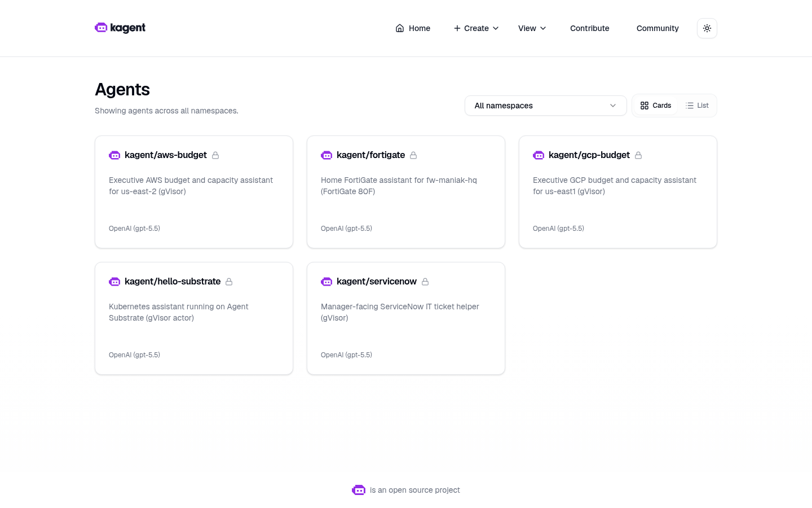The height and width of the screenshot is (508, 812).
Task: Click the robot icon on gcp-budget card
Action: 539,155
